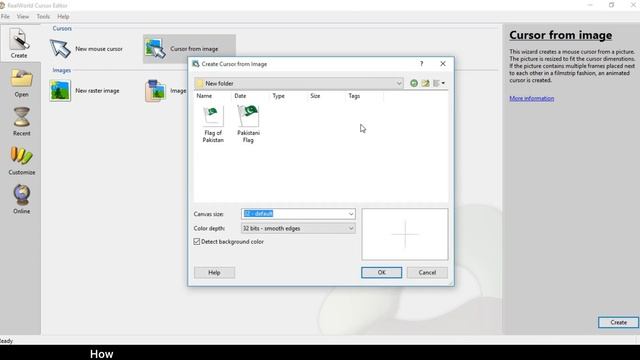Click the Cancel button

coord(427,273)
